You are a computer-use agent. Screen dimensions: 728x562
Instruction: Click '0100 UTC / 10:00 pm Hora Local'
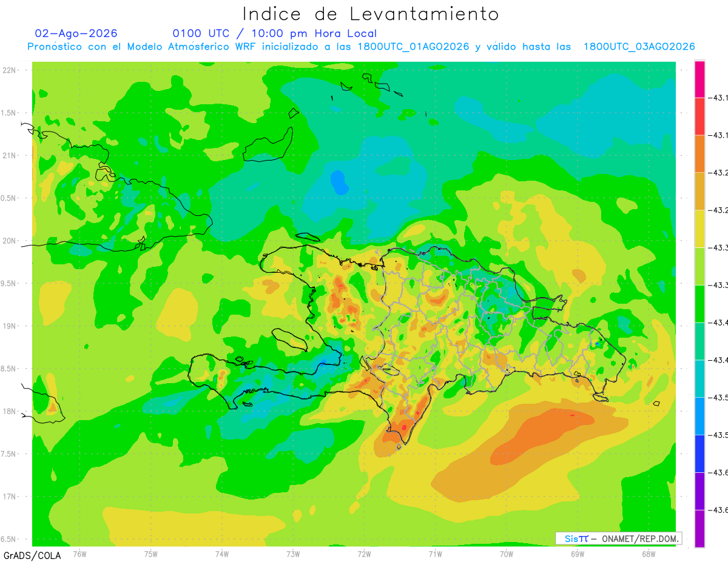275,33
